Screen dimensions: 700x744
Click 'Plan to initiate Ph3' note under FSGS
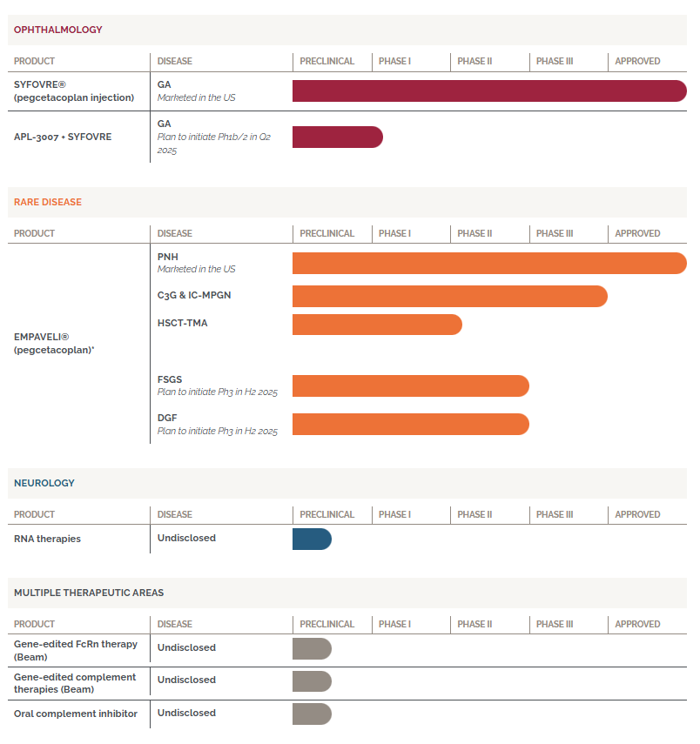(x=218, y=392)
